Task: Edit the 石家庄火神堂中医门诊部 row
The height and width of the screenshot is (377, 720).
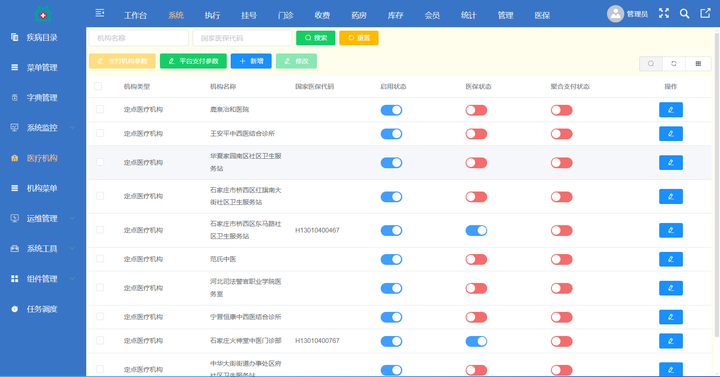Action: point(670,341)
